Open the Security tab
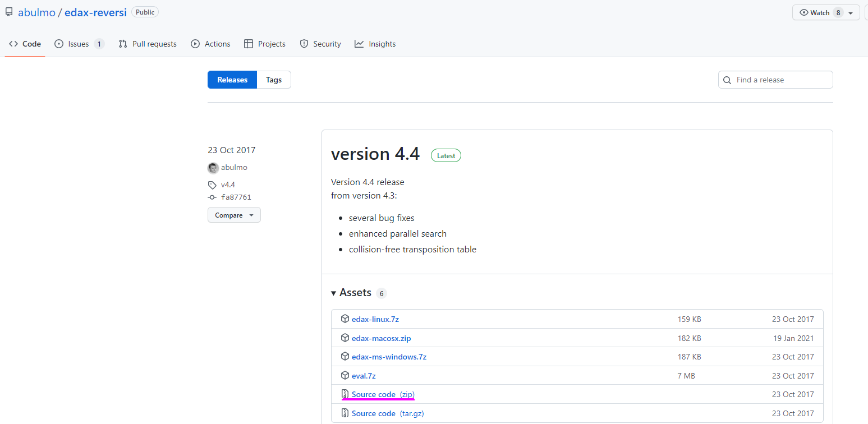868x424 pixels. pyautogui.click(x=320, y=44)
